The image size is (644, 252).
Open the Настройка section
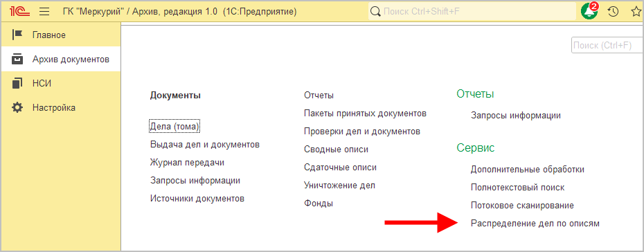point(60,108)
